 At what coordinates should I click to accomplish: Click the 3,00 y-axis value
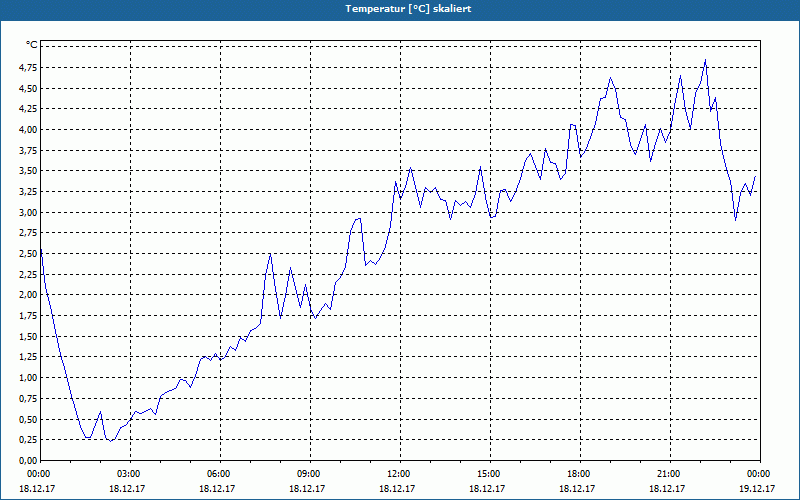point(29,212)
